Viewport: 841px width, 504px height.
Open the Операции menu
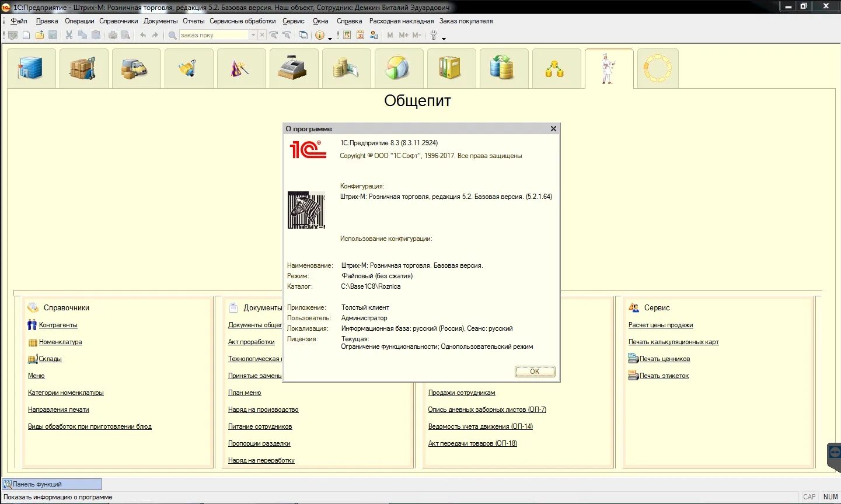click(x=79, y=21)
